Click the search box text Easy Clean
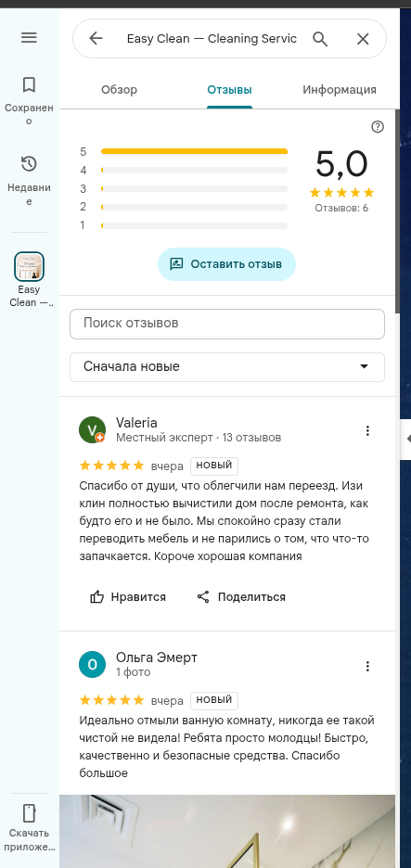 [x=212, y=39]
